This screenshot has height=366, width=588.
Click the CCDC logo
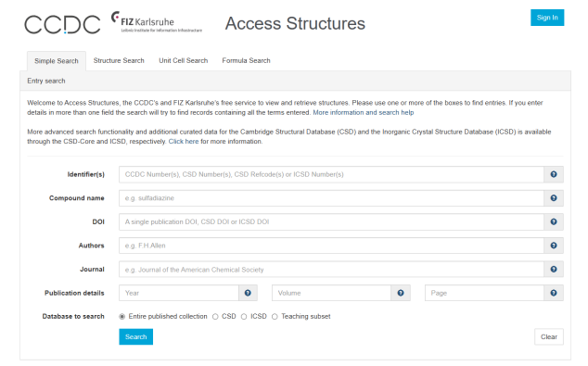coord(62,24)
